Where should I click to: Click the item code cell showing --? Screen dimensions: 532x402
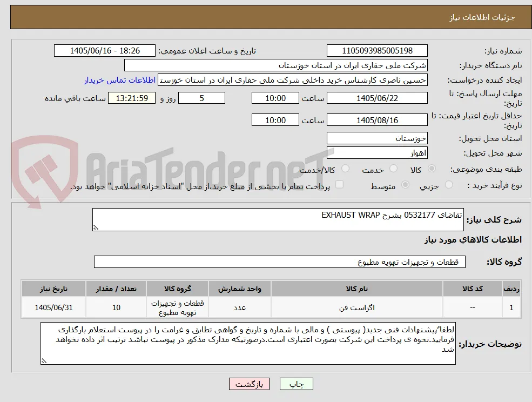pyautogui.click(x=472, y=307)
